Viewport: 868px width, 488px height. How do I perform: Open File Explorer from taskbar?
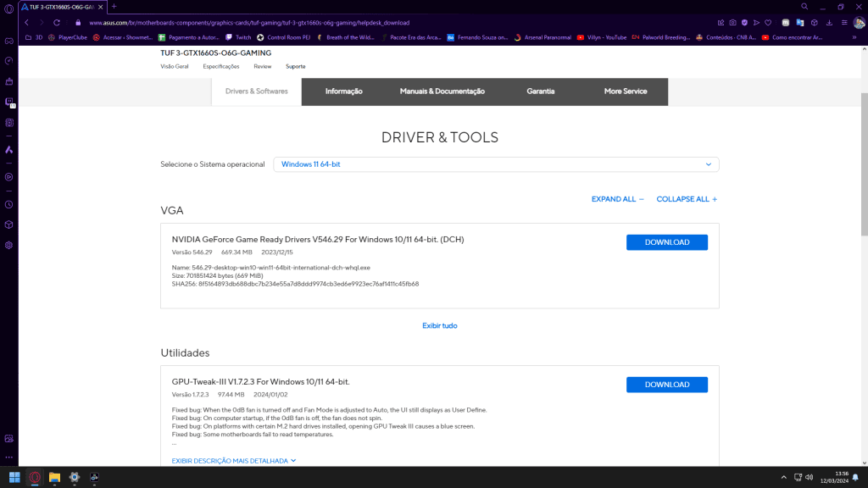54,478
